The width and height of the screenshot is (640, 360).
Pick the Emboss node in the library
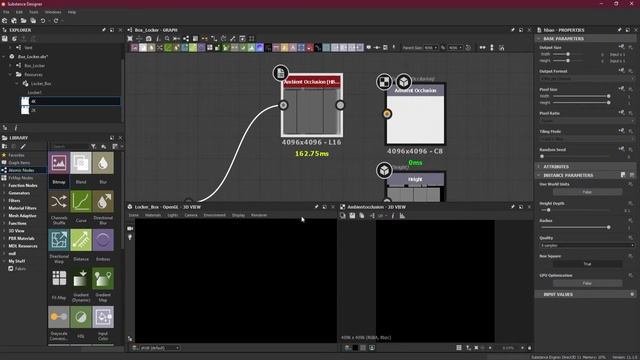(x=103, y=240)
